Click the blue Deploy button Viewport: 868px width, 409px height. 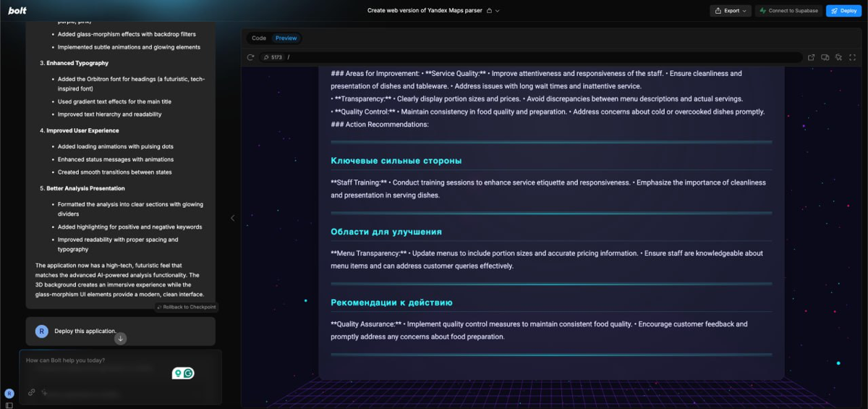click(x=843, y=11)
